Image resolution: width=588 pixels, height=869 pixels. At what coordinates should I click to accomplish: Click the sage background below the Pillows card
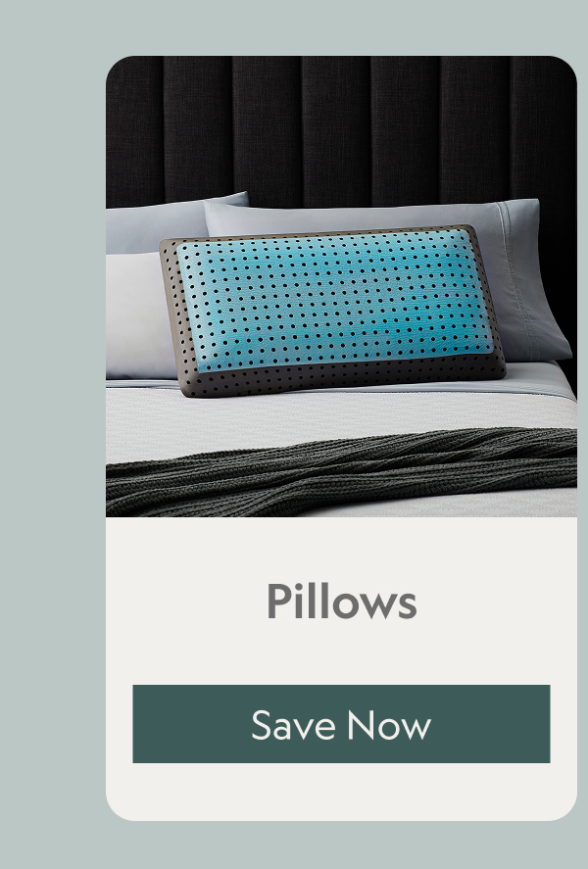341,845
